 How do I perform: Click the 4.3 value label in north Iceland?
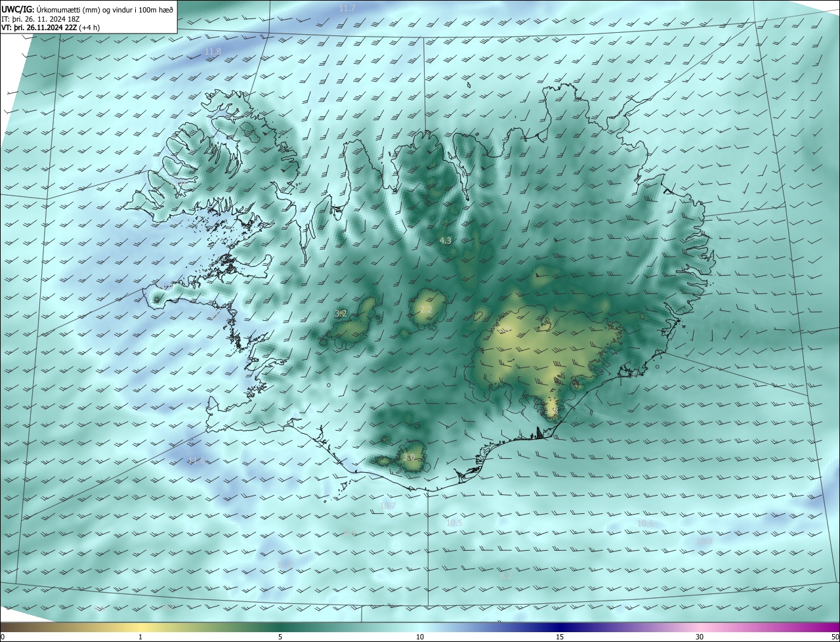coord(445,241)
